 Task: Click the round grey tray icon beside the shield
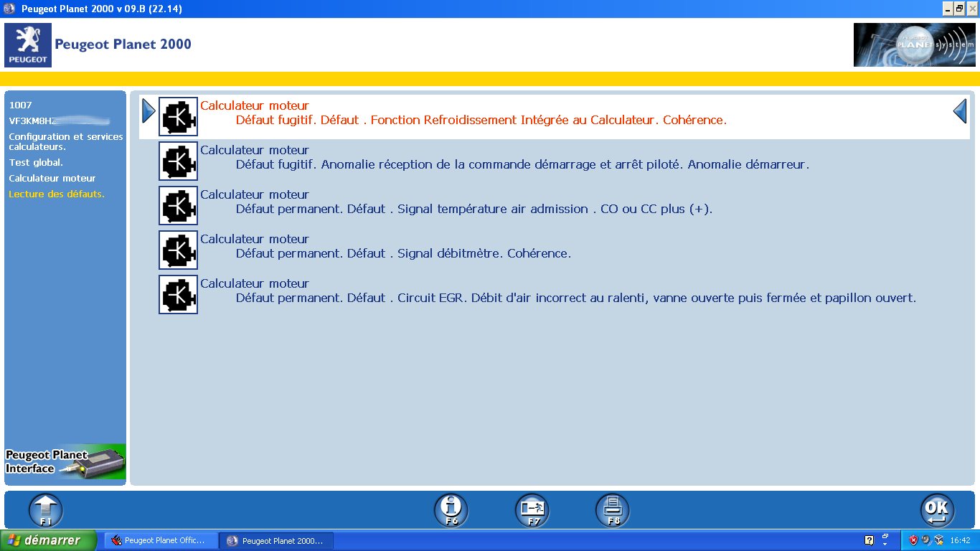click(925, 540)
